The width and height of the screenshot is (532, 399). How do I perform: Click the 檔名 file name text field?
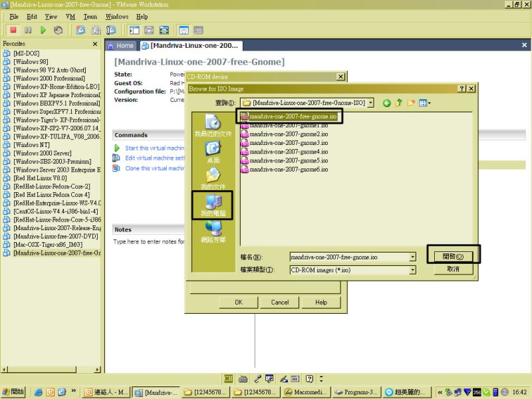350,257
